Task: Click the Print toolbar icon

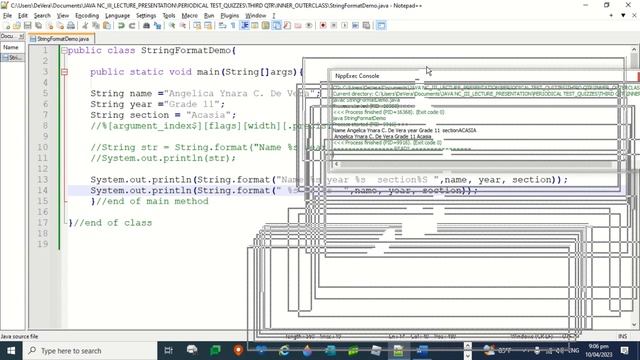Action: click(x=71, y=26)
